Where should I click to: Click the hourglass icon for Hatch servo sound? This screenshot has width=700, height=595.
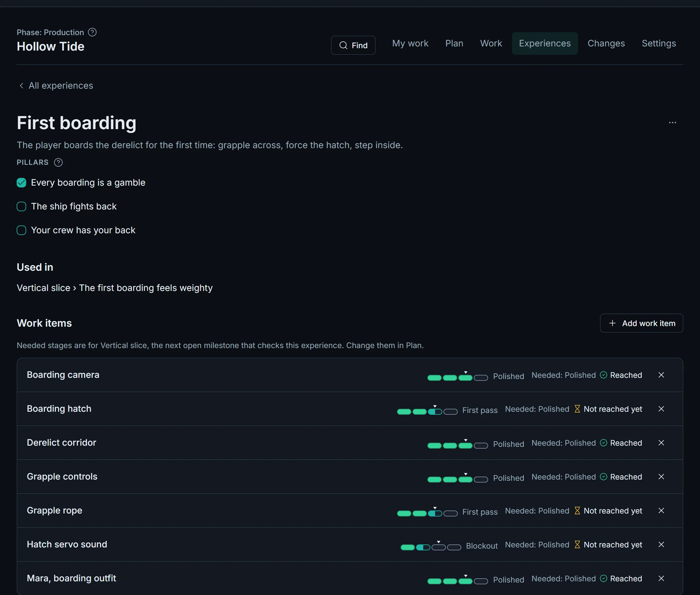[577, 544]
